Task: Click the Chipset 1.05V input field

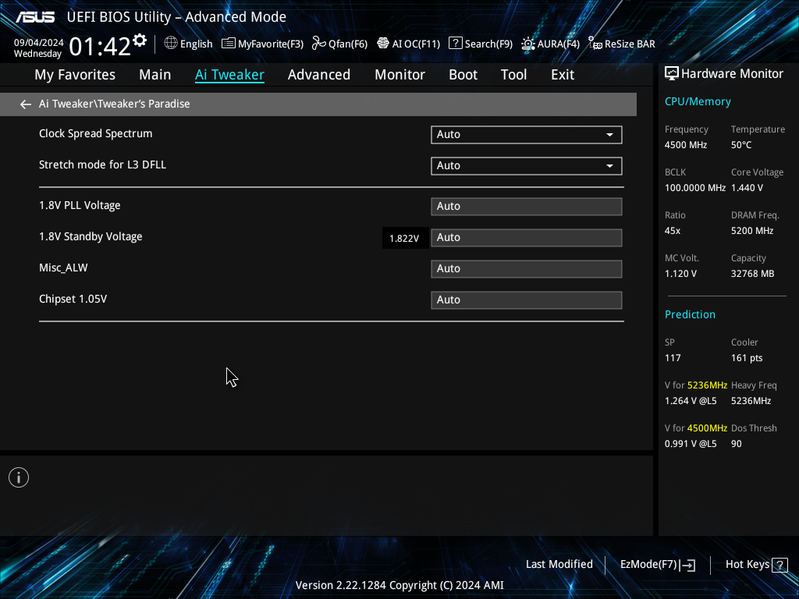Action: (x=526, y=300)
